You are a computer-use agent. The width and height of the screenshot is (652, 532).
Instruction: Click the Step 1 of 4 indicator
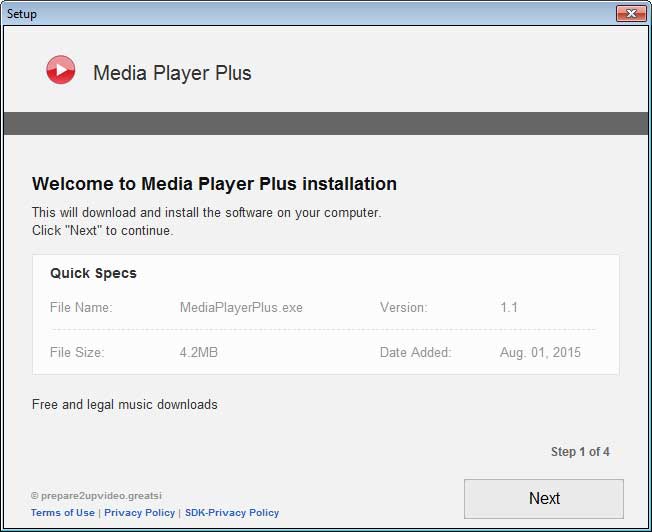[x=580, y=452]
